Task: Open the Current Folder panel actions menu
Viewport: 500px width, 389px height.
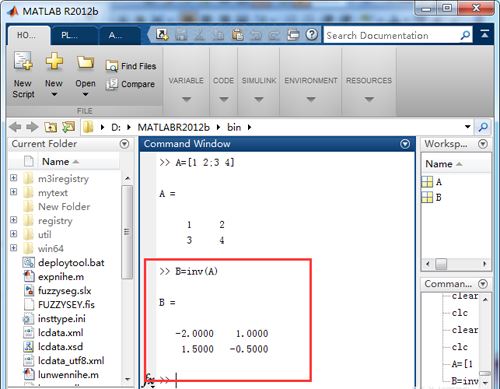Action: tap(124, 144)
